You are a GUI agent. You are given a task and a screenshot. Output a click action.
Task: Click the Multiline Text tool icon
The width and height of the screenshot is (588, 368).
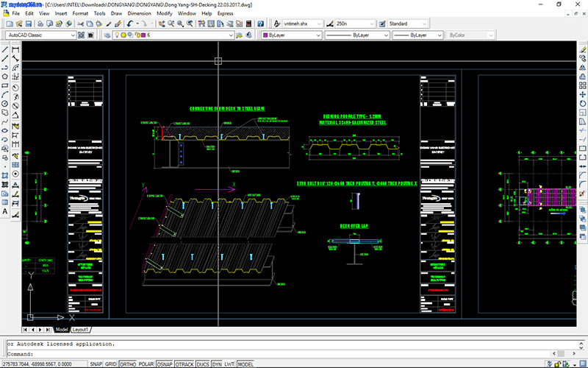[5, 212]
